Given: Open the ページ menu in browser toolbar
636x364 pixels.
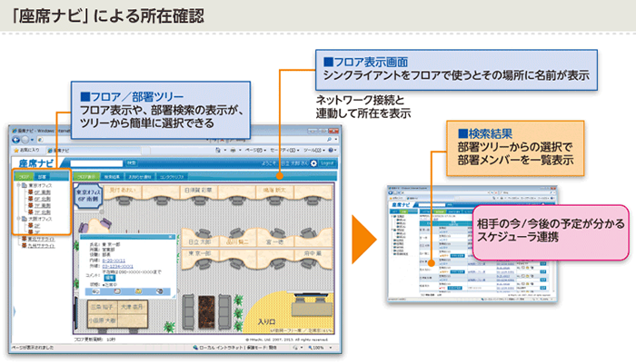Looking at the screenshot, I should click(255, 150).
